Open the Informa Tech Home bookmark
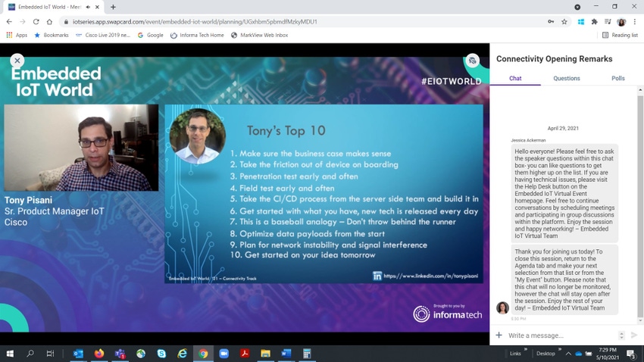 coord(196,35)
